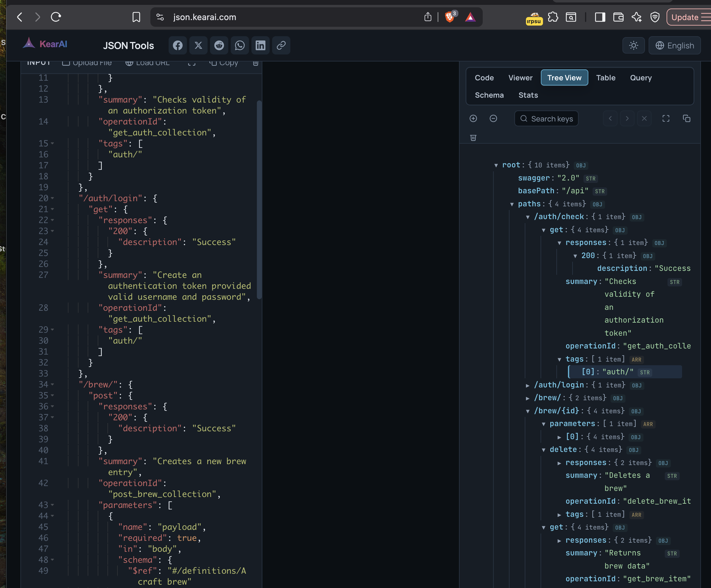
Task: Click Search keys field
Action: tap(546, 118)
